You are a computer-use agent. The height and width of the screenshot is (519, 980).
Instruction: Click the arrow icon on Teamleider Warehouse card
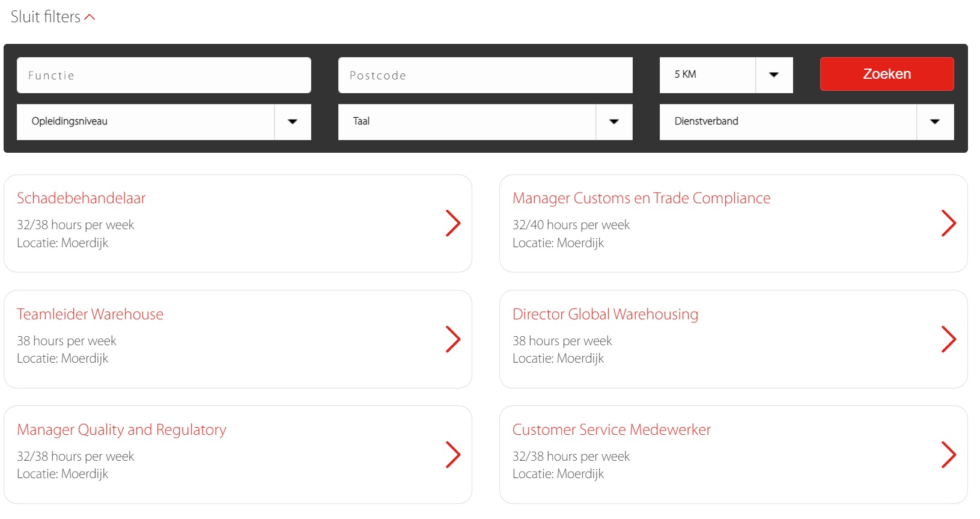click(x=452, y=339)
